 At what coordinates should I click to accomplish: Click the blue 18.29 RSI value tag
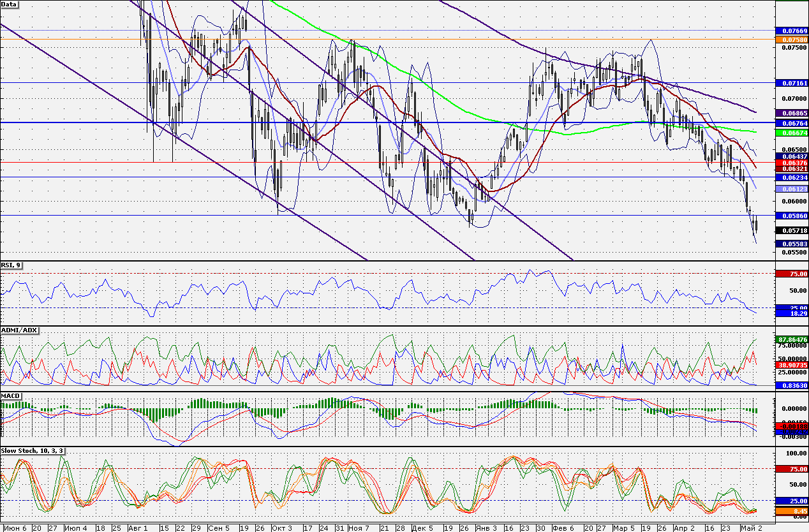[790, 313]
